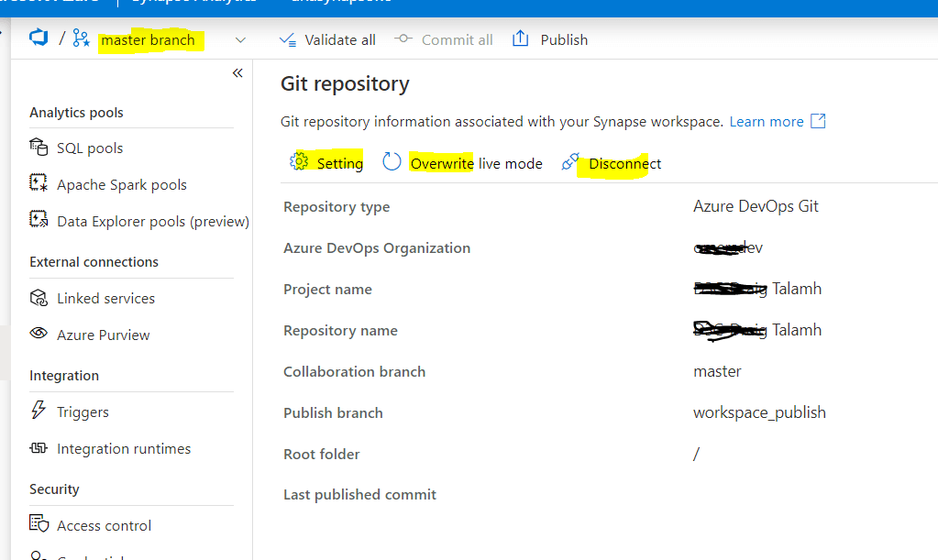Viewport: 938px width, 560px height.
Task: Click the Publish branch label
Action: [333, 413]
